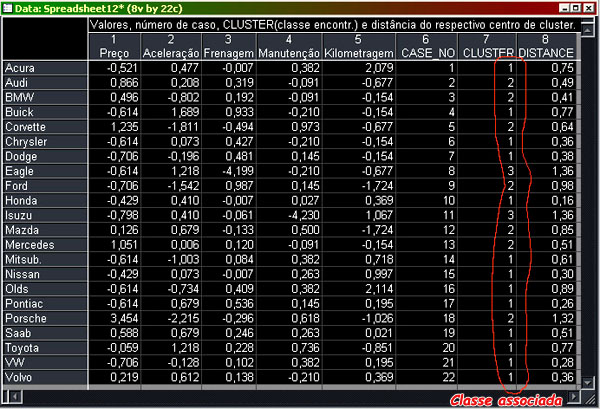Select the Volvo row header

point(45,377)
